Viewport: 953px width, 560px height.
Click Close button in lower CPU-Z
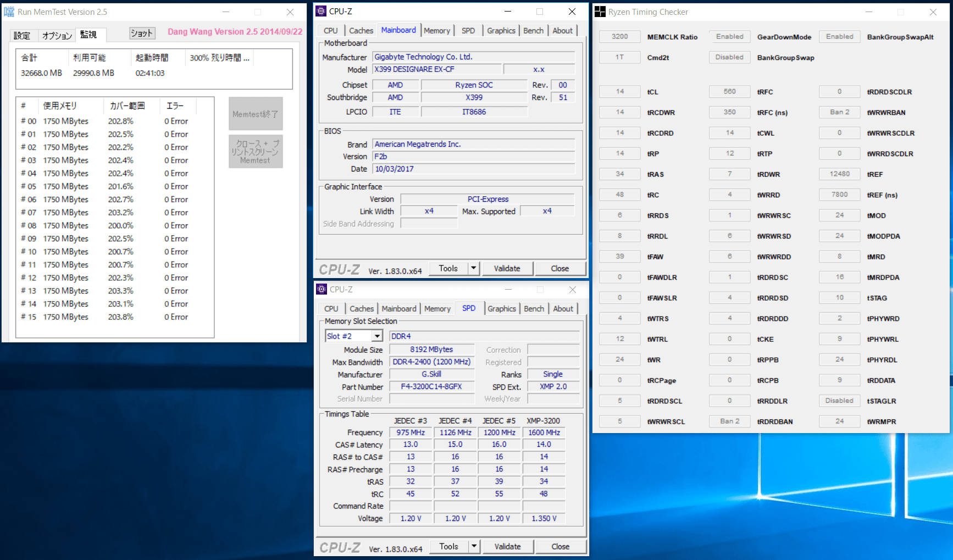pyautogui.click(x=561, y=546)
